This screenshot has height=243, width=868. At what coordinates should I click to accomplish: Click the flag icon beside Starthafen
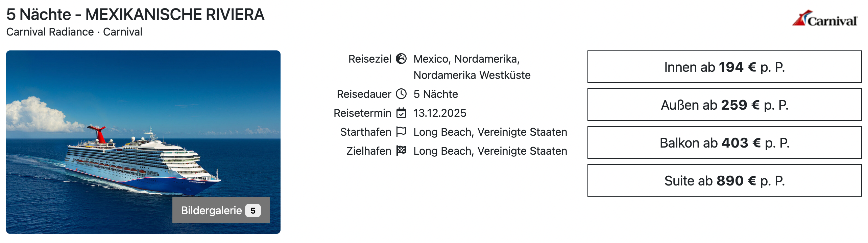401,132
